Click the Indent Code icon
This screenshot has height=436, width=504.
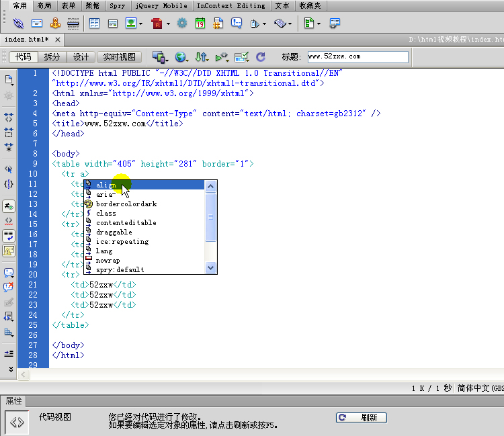(9, 353)
